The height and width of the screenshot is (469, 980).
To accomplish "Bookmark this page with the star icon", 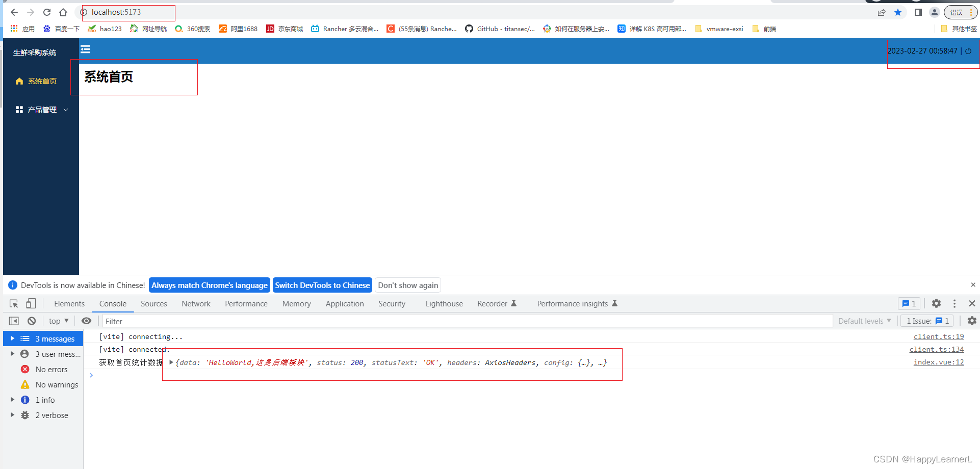I will point(898,12).
